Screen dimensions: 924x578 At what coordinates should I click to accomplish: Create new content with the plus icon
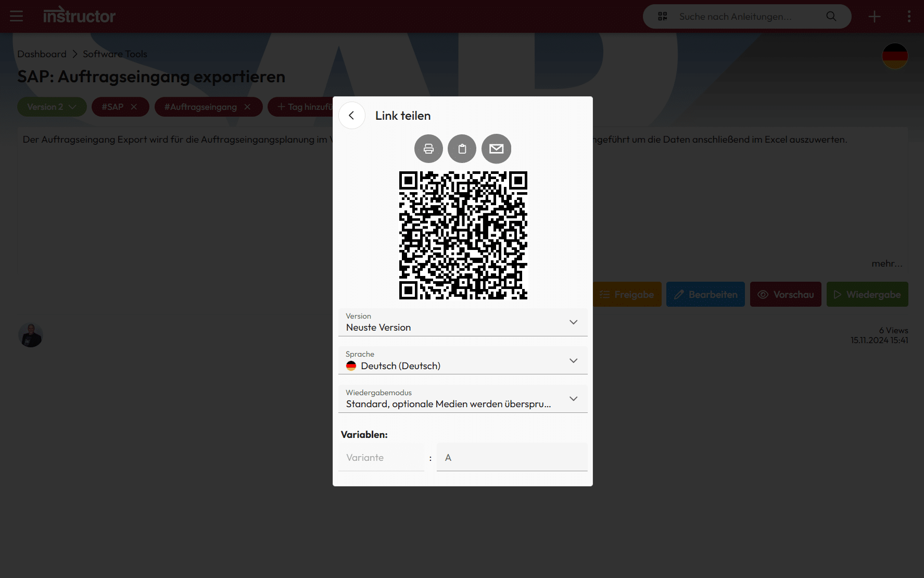pos(875,16)
